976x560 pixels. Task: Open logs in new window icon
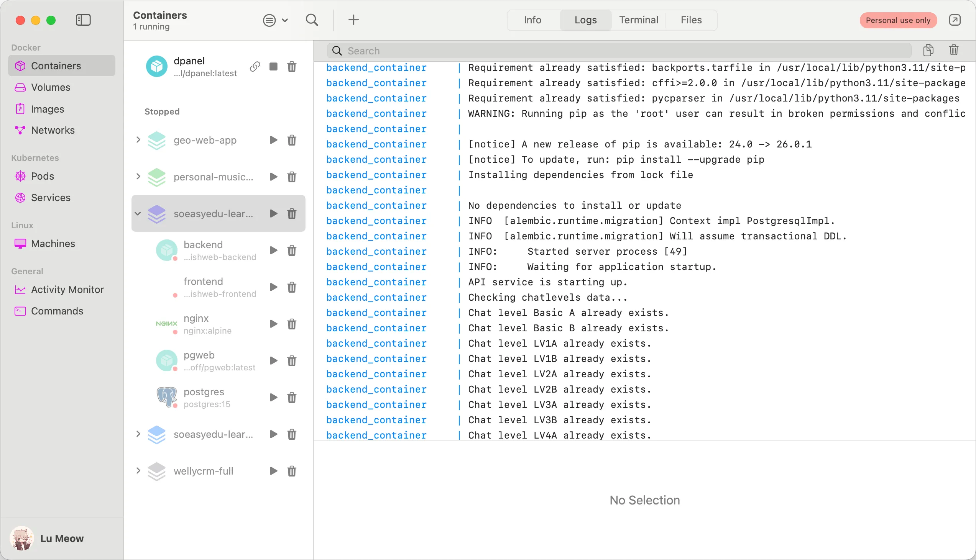tap(955, 20)
